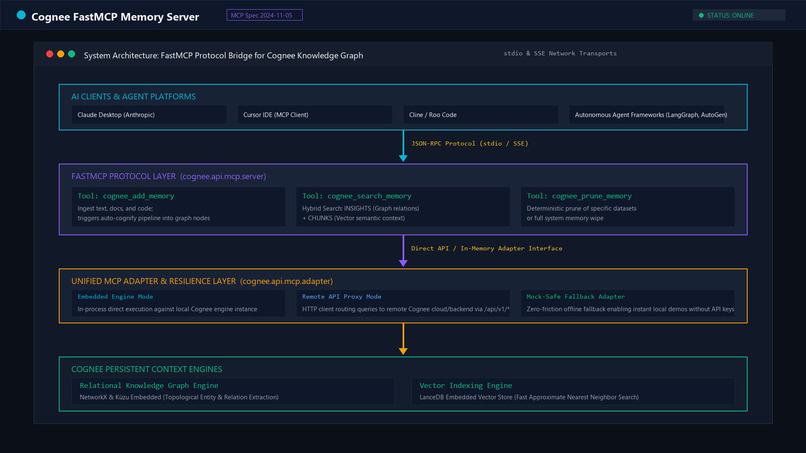Click the AI CLIENTS & AGENT PLATFORMS heading
This screenshot has height=453, width=806.
pos(134,97)
